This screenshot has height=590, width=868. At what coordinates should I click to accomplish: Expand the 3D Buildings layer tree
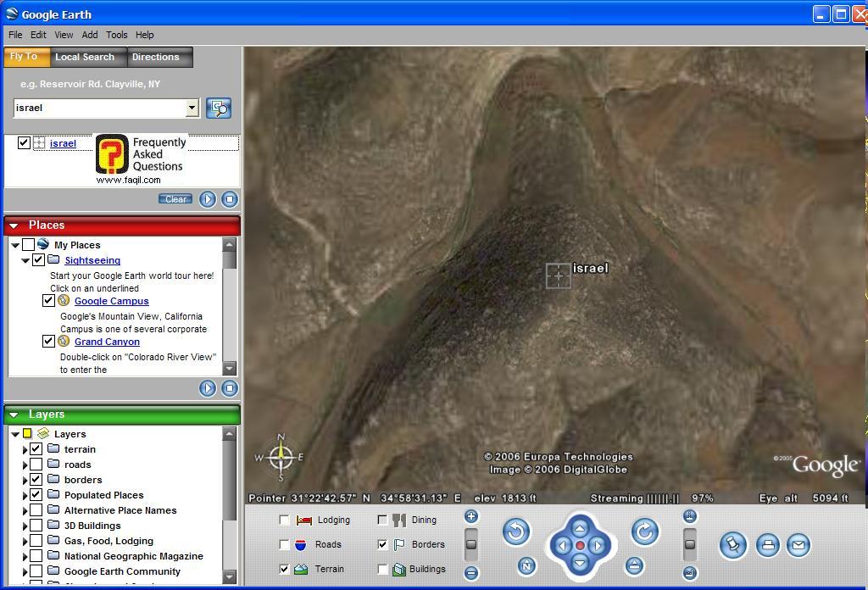25,526
